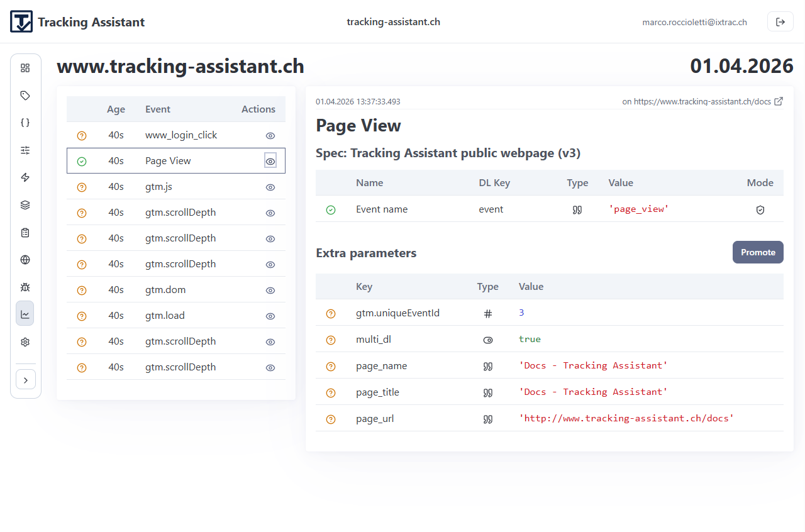805x532 pixels.
Task: Click the globe icon in sidebar
Action: tap(25, 260)
